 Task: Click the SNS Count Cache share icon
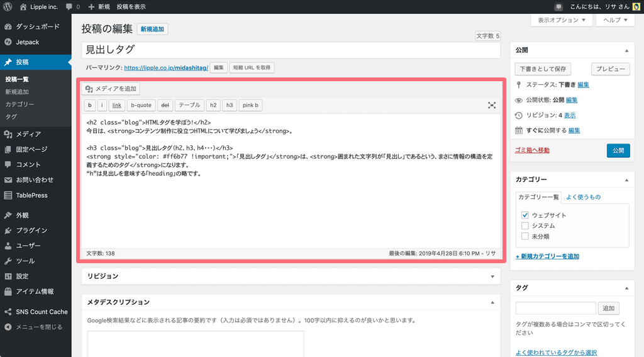coord(8,312)
